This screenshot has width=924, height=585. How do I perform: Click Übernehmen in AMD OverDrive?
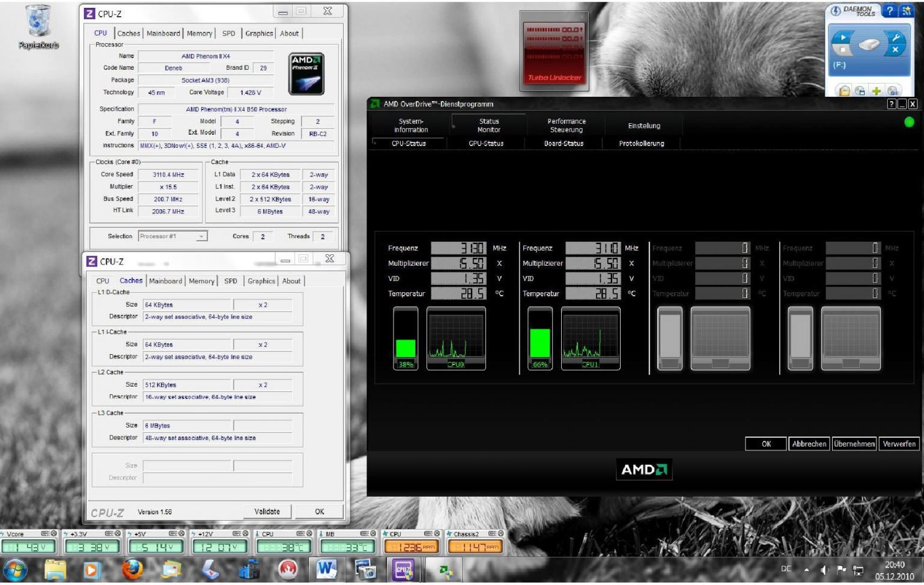tap(854, 444)
